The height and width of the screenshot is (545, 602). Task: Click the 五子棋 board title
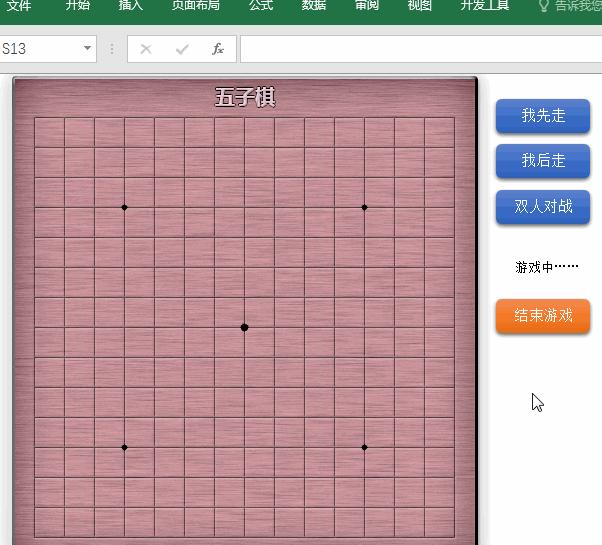[x=245, y=97]
